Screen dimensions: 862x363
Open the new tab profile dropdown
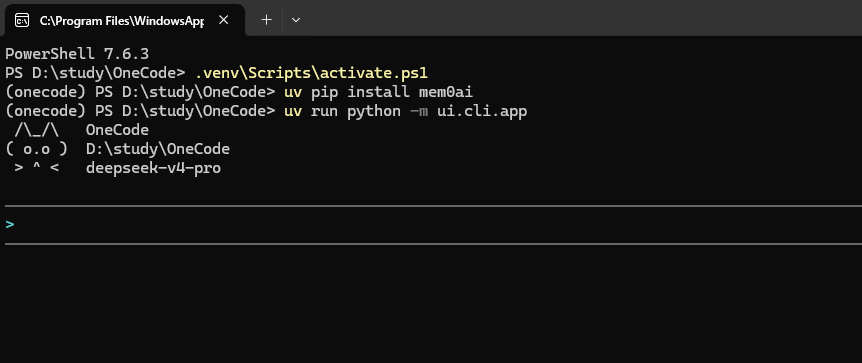point(296,20)
